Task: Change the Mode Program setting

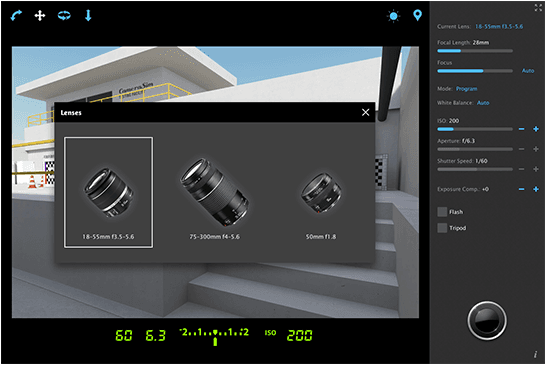Action: (x=467, y=89)
